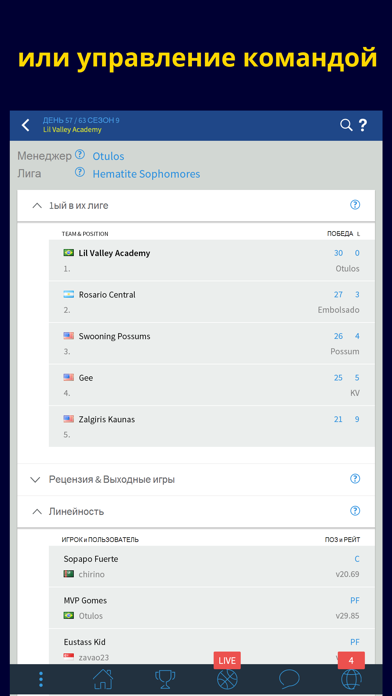The image size is (392, 696).
Task: Click flag beside Gee
Action: click(68, 377)
